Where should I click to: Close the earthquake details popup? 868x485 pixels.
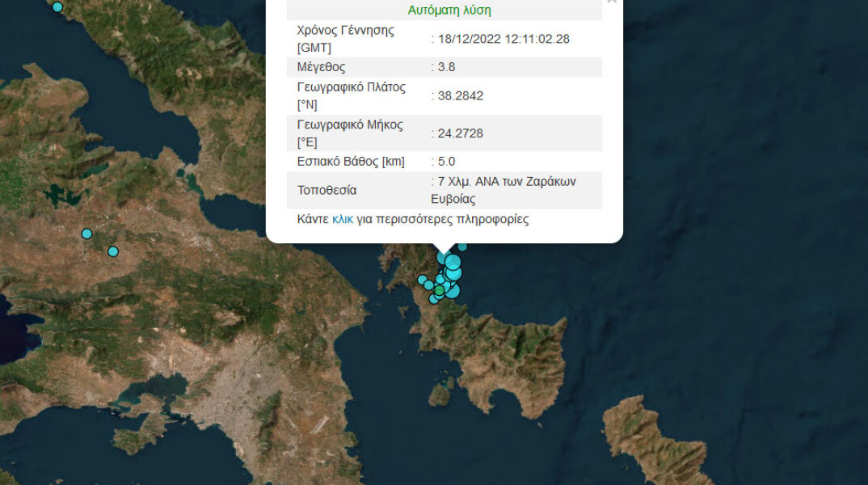[x=612, y=2]
